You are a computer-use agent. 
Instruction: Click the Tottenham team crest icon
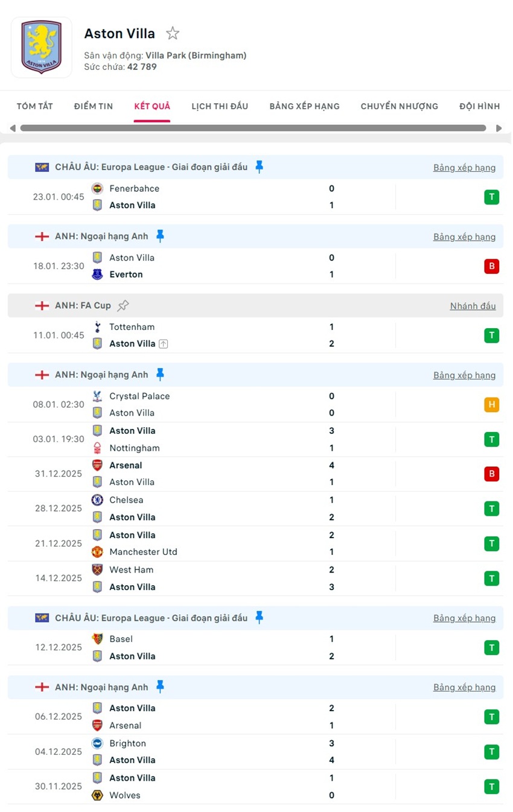pos(97,327)
